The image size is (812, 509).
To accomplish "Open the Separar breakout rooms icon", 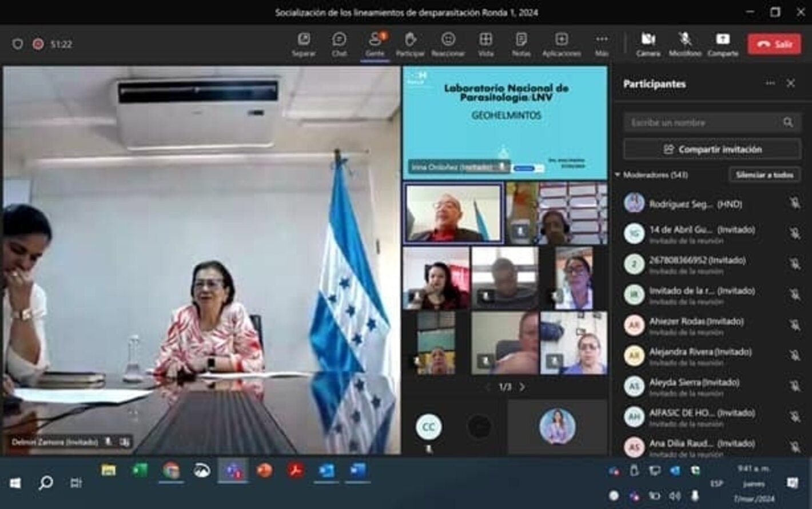I will coord(305,43).
